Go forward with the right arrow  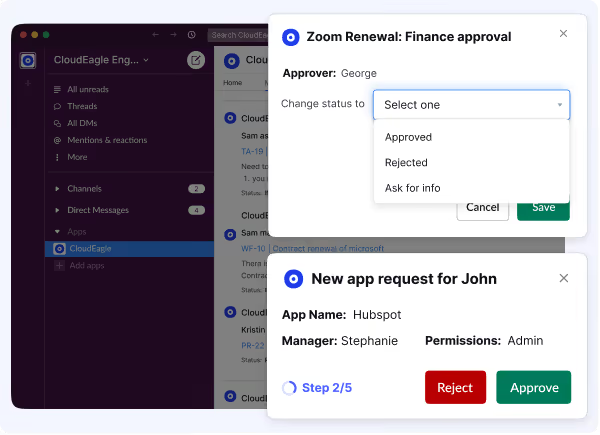(173, 35)
